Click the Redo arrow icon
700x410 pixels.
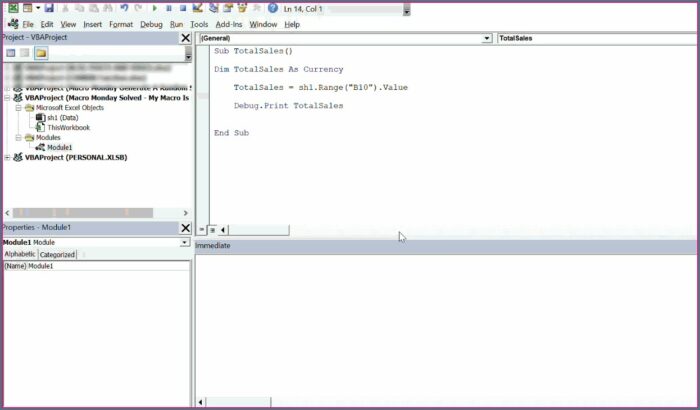(139, 8)
